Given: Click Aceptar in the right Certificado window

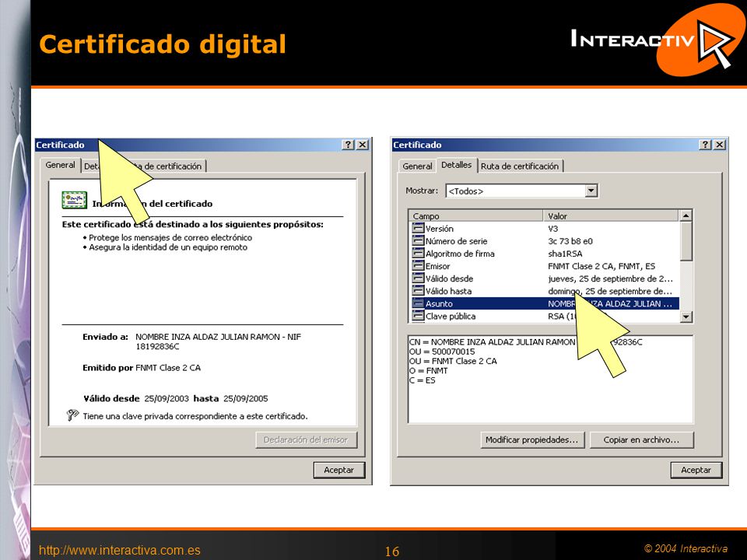Looking at the screenshot, I should pos(696,470).
